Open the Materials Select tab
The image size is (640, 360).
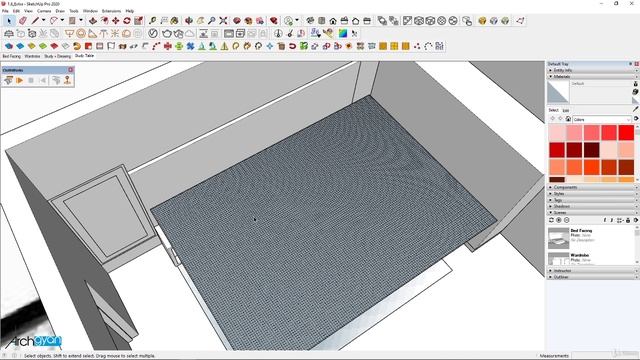553,110
